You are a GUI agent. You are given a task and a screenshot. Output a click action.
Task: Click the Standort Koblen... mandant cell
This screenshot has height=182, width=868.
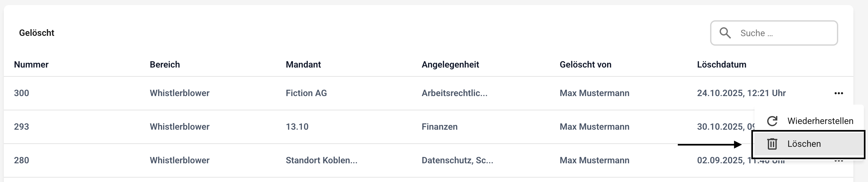tap(321, 160)
